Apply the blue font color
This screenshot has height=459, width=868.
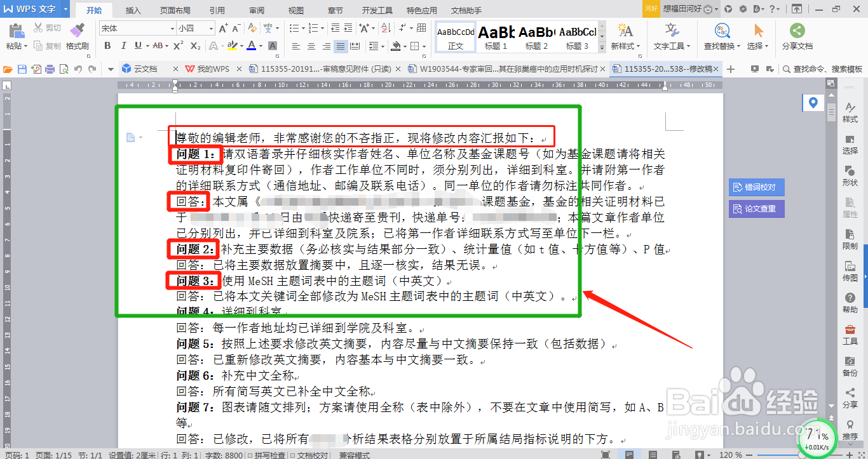(x=252, y=46)
